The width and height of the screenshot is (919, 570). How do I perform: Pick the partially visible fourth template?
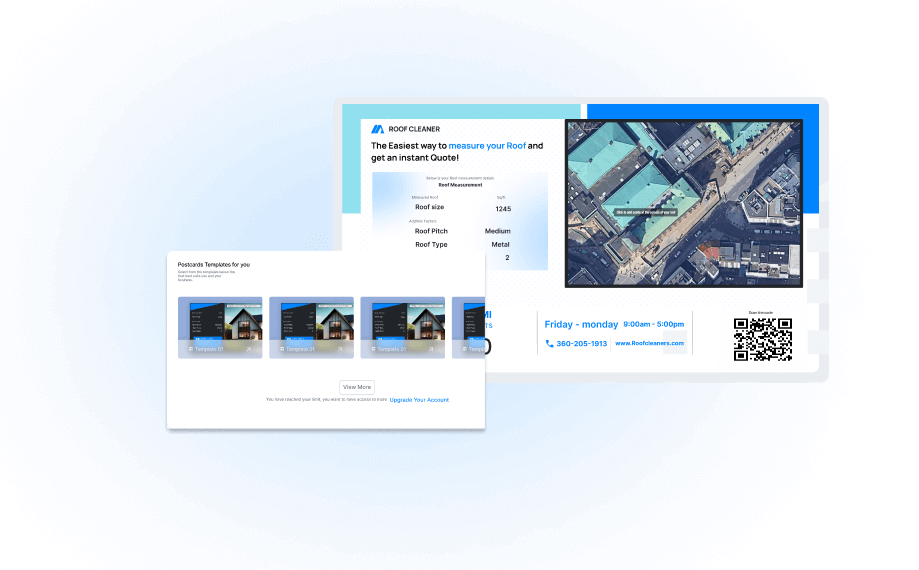coord(468,326)
